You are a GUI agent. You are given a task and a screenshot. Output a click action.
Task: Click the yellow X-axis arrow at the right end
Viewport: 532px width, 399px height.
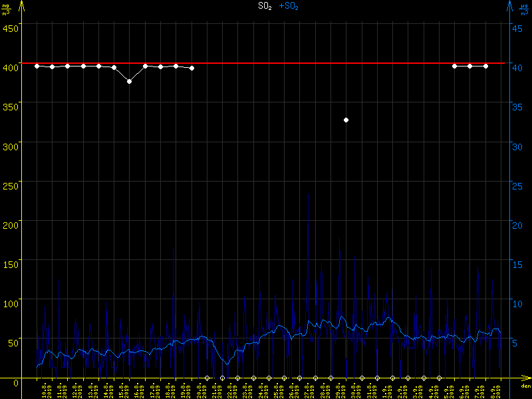(527, 378)
